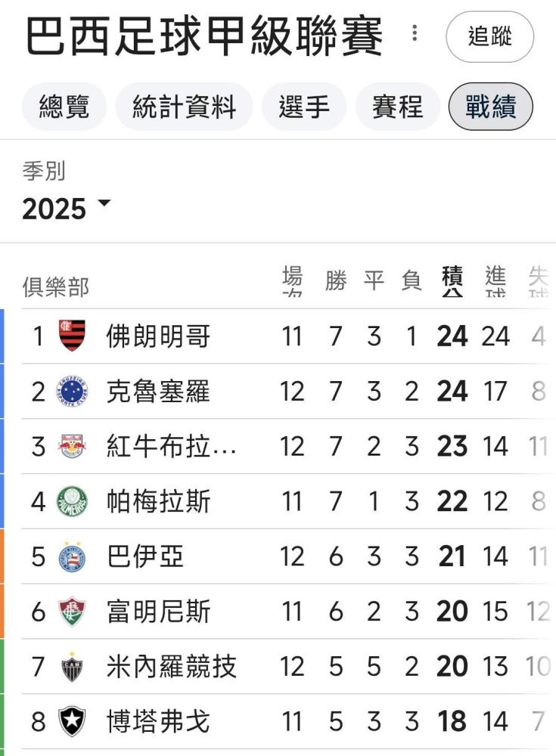Open the 佛朗明哥 team link

(158, 336)
